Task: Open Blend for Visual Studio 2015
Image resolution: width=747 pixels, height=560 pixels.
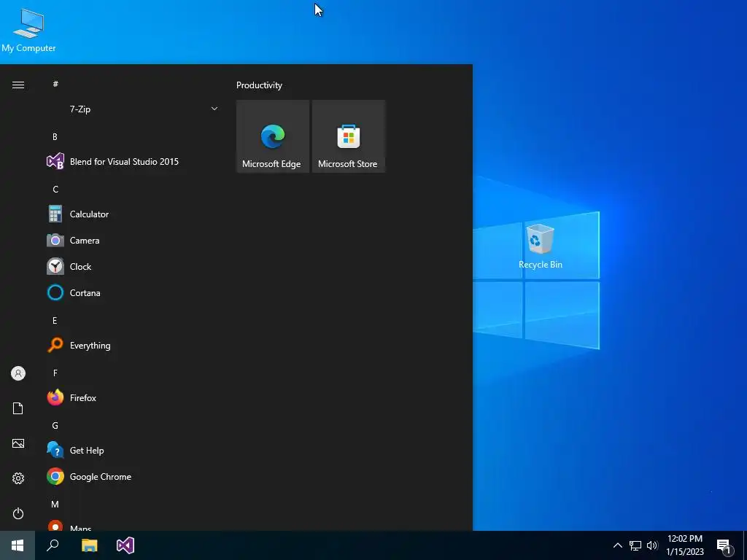Action: point(133,162)
